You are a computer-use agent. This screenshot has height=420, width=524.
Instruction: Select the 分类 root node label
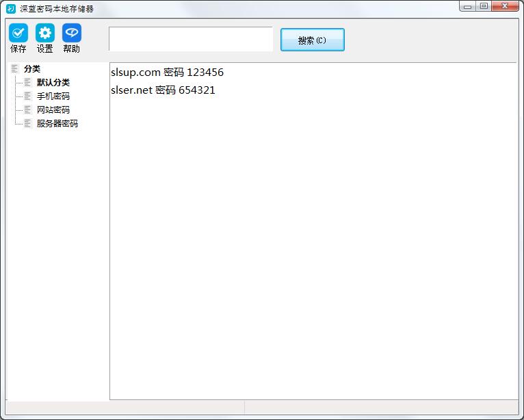[32, 68]
